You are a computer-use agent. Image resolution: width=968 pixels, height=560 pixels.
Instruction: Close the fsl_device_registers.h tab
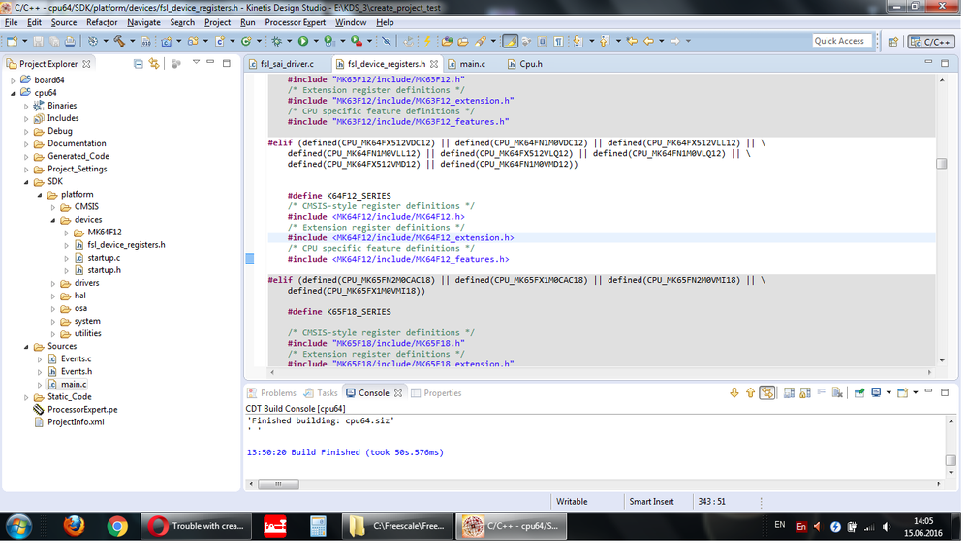tap(434, 64)
